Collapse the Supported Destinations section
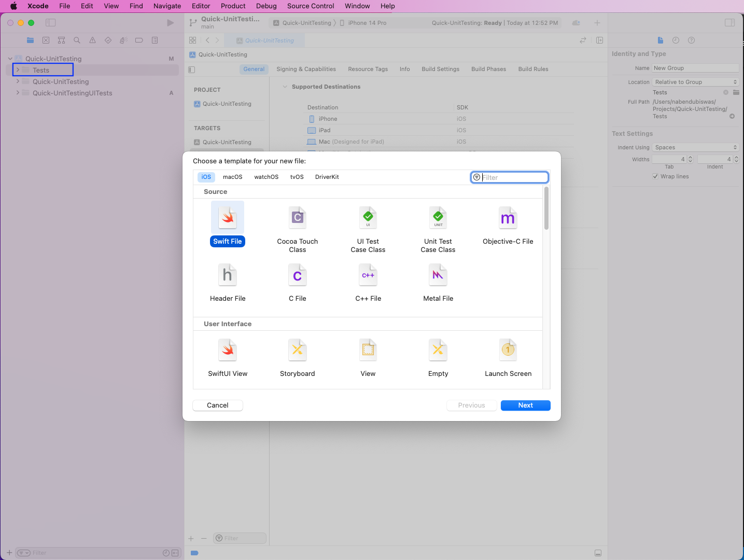744x560 pixels. [x=285, y=87]
